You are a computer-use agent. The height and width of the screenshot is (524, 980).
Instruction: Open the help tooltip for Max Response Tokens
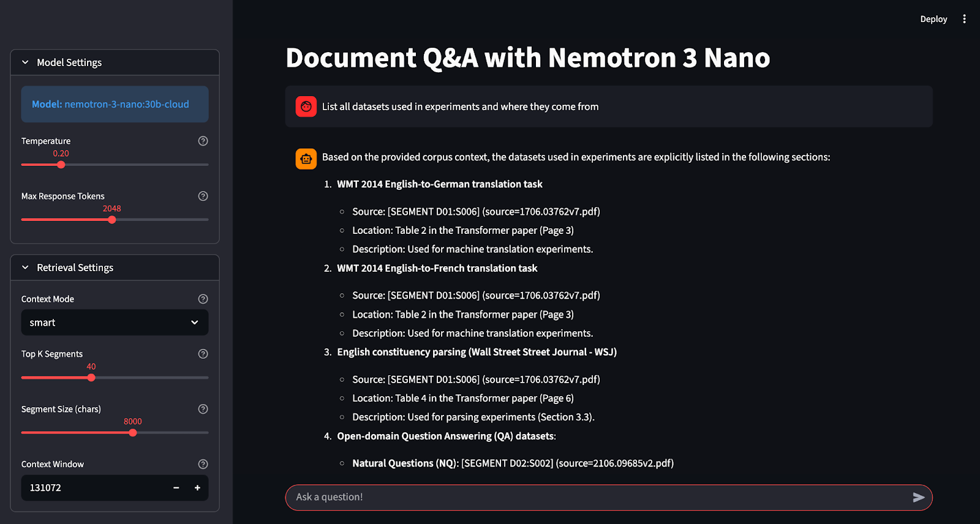click(203, 196)
